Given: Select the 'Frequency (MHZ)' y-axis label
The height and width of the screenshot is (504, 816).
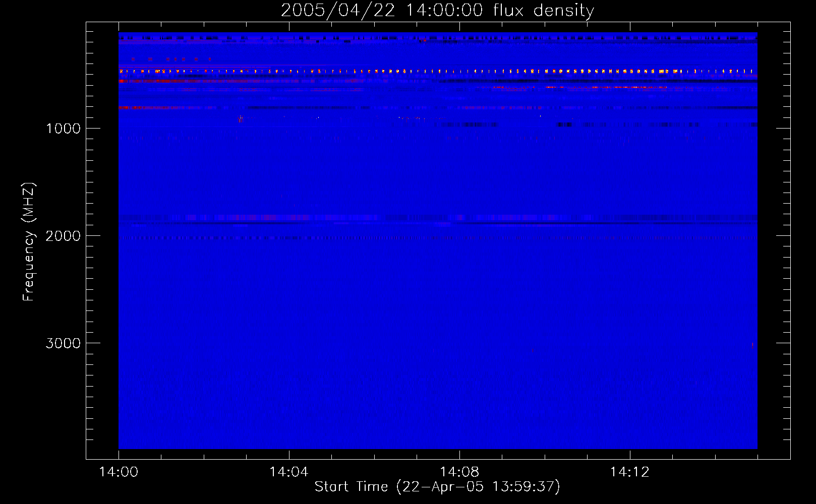Looking at the screenshot, I should coord(29,242).
